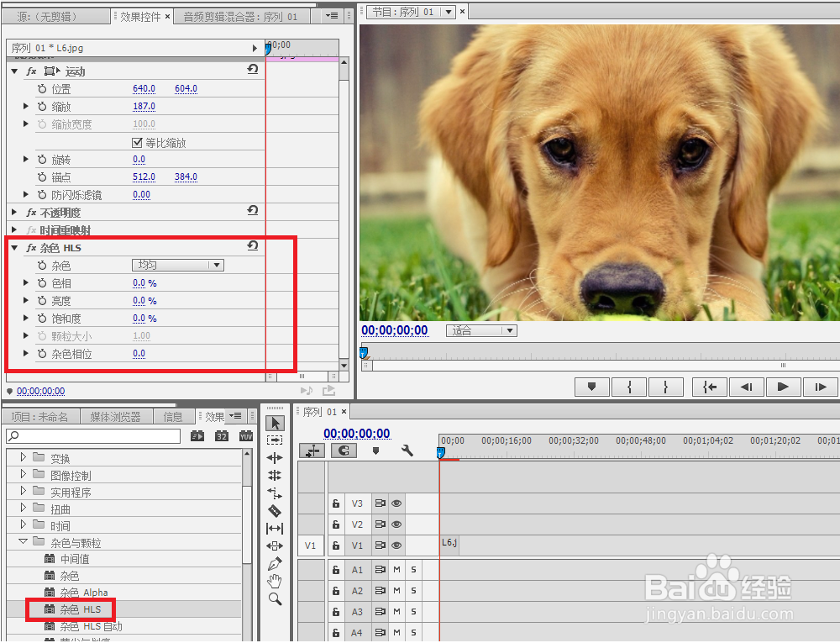
Task: Toggle nest sequence insert mode button
Action: pos(312,451)
